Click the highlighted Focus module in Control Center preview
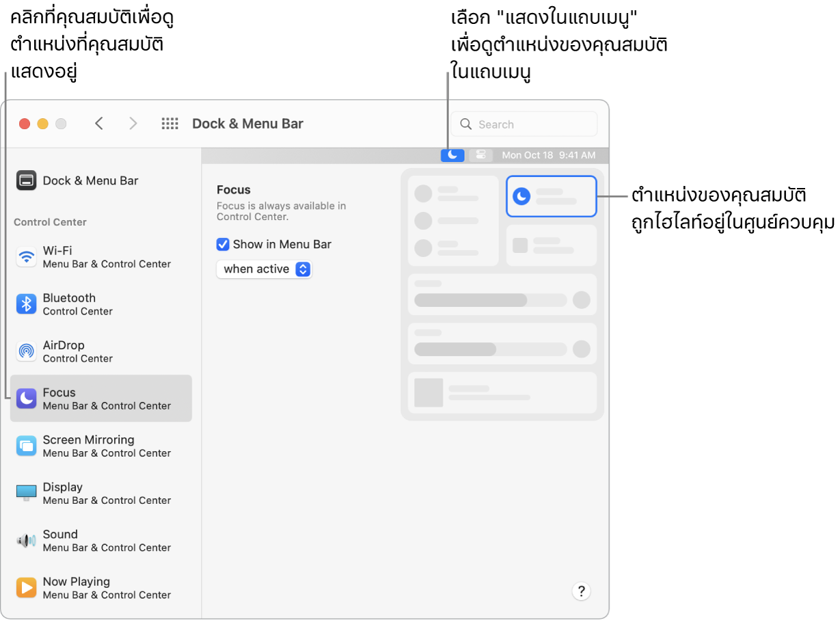 click(552, 196)
